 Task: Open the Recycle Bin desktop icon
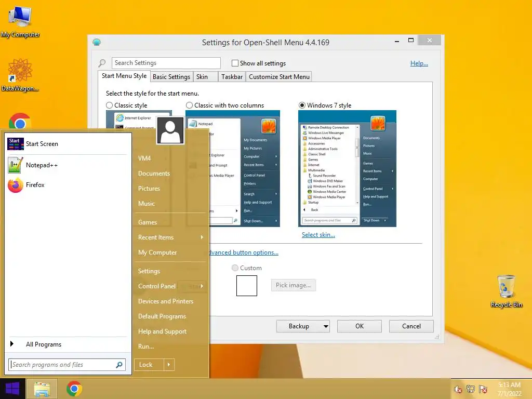pos(506,291)
